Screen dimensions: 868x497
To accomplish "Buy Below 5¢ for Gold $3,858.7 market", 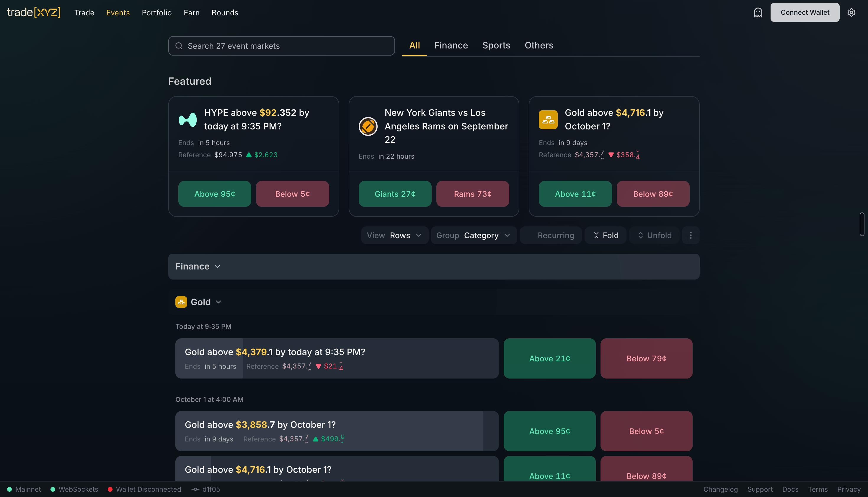I will click(646, 431).
